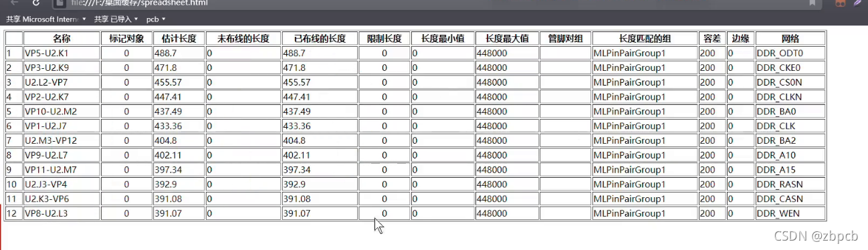This screenshot has height=250, width=868.
Task: Click the DDR_CASN network cell
Action: [790, 199]
